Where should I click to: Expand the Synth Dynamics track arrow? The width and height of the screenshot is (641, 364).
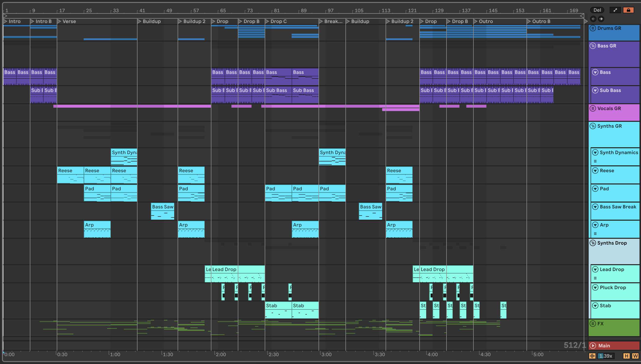click(x=595, y=152)
